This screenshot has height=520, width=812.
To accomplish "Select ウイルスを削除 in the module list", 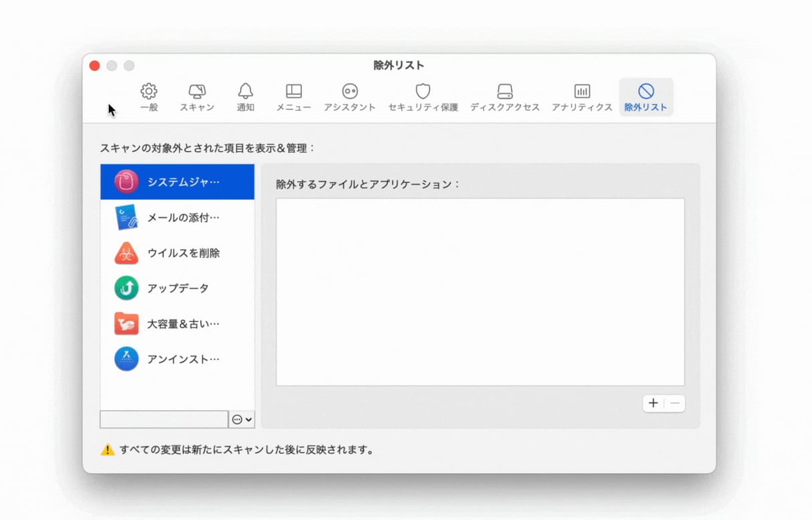I will coord(178,253).
